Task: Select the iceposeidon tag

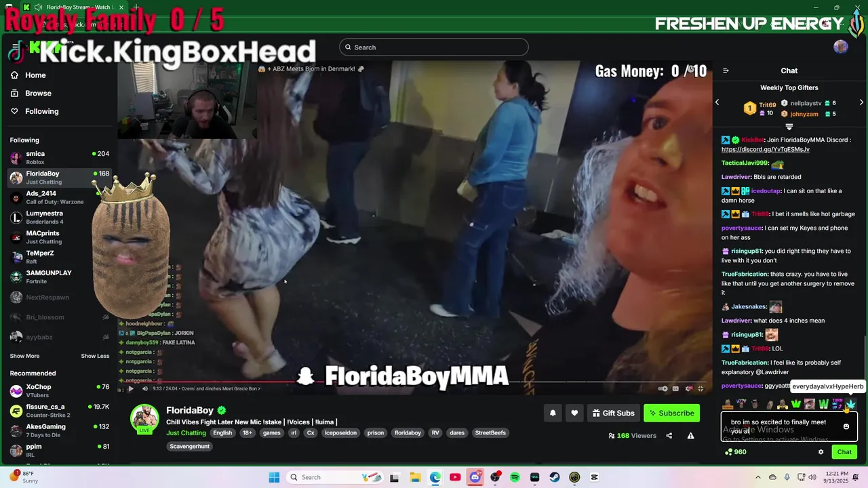Action: click(x=340, y=432)
